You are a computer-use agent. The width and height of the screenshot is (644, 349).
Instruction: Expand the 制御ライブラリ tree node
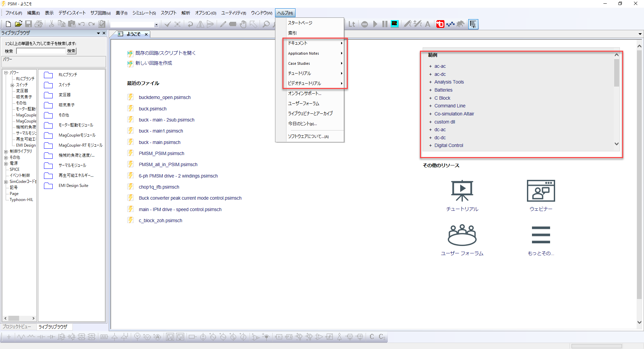[6, 152]
